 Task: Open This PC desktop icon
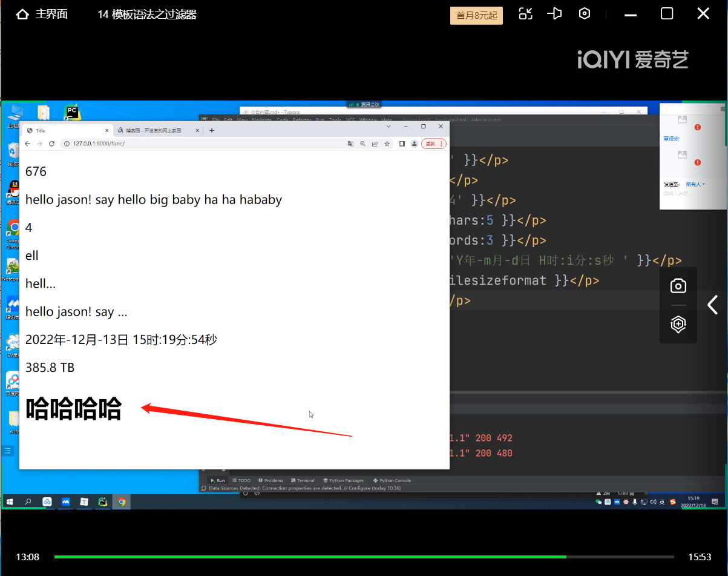point(14,115)
